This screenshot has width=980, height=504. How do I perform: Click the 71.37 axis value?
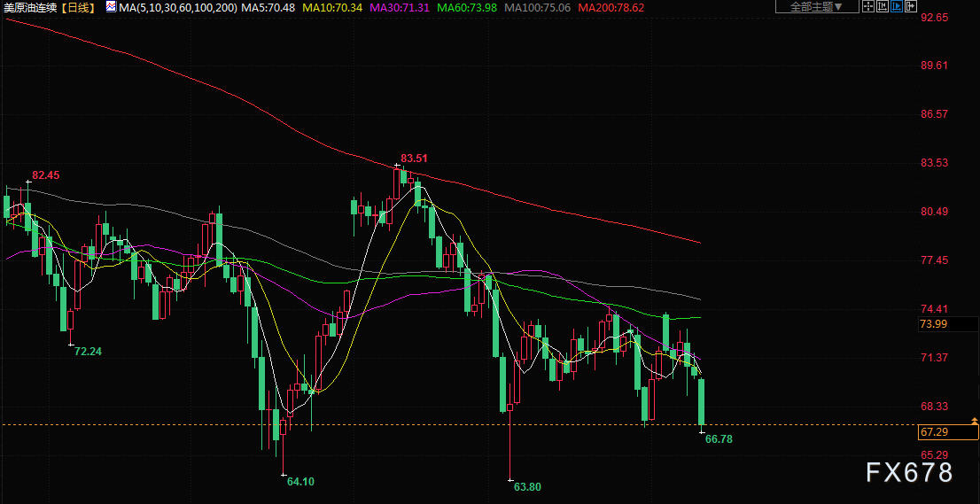click(935, 357)
